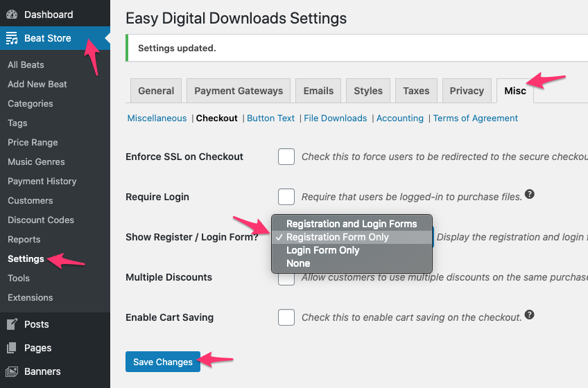This screenshot has height=388, width=588.
Task: Click the Beat Store music list icon
Action: (12, 38)
